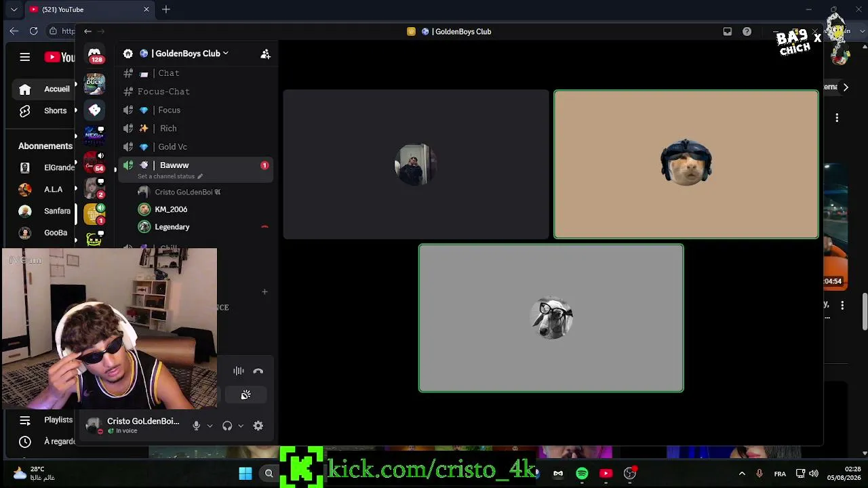Open the Nexus server icon in Discord

click(x=94, y=136)
